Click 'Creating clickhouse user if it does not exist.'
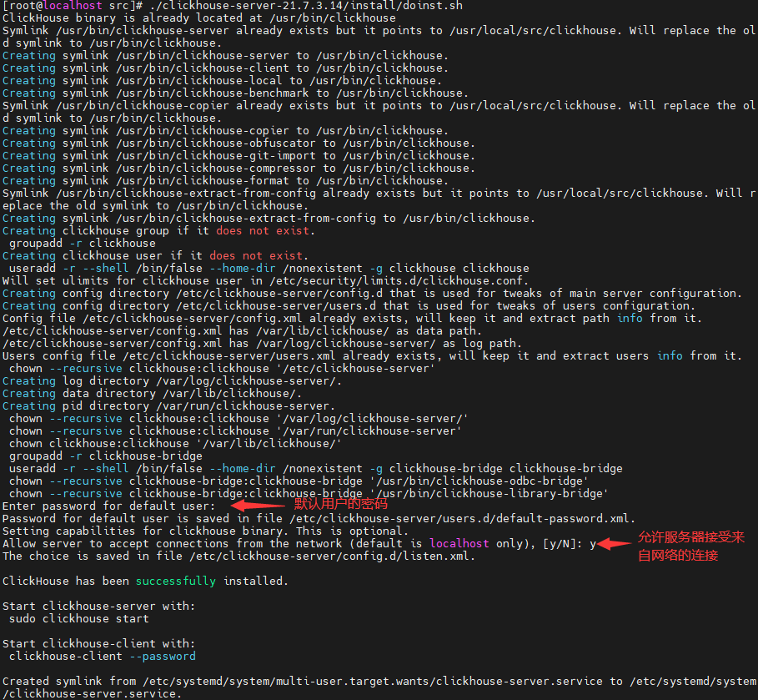The width and height of the screenshot is (758, 700). pos(155,256)
